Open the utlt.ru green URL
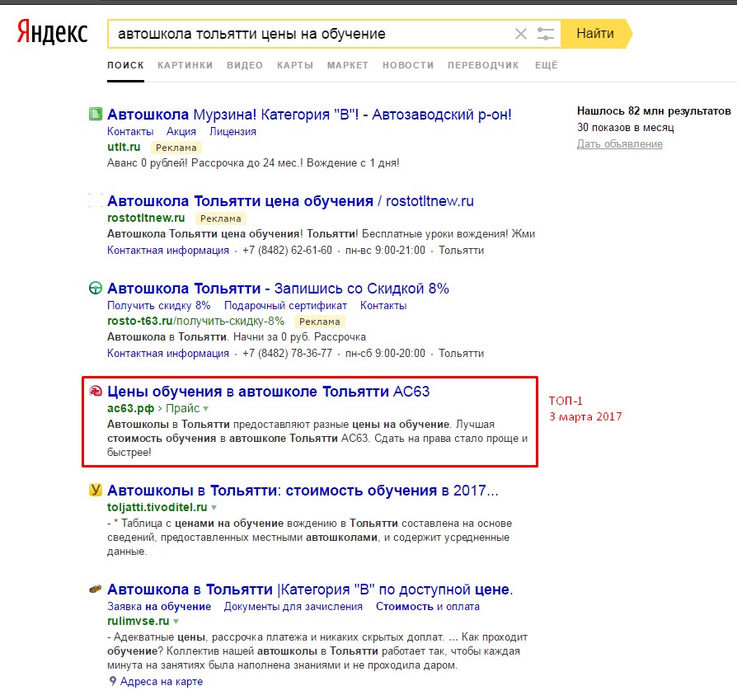Image resolution: width=737 pixels, height=700 pixels. (x=124, y=147)
